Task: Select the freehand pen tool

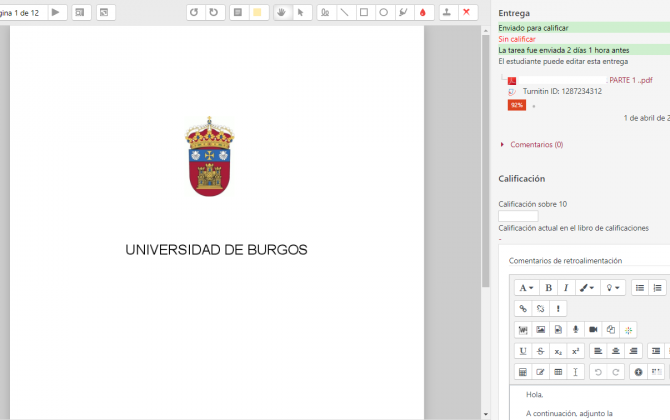Action: (x=326, y=12)
